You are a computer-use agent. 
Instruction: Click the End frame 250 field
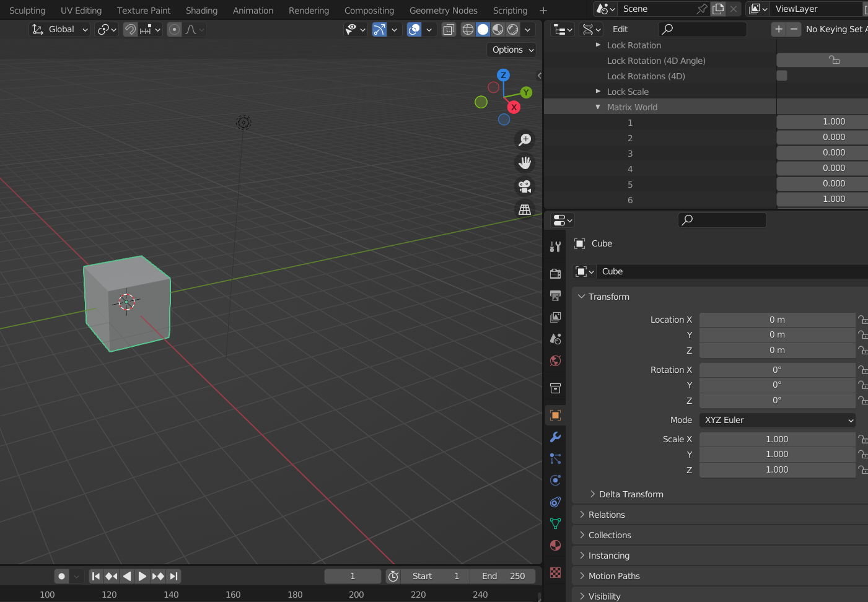coord(504,576)
